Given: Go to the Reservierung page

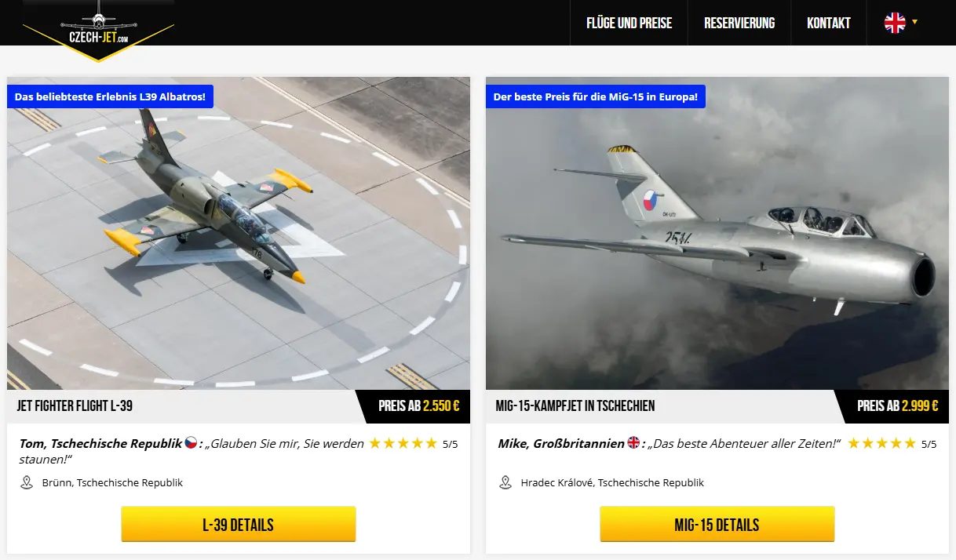Looking at the screenshot, I should tap(739, 23).
